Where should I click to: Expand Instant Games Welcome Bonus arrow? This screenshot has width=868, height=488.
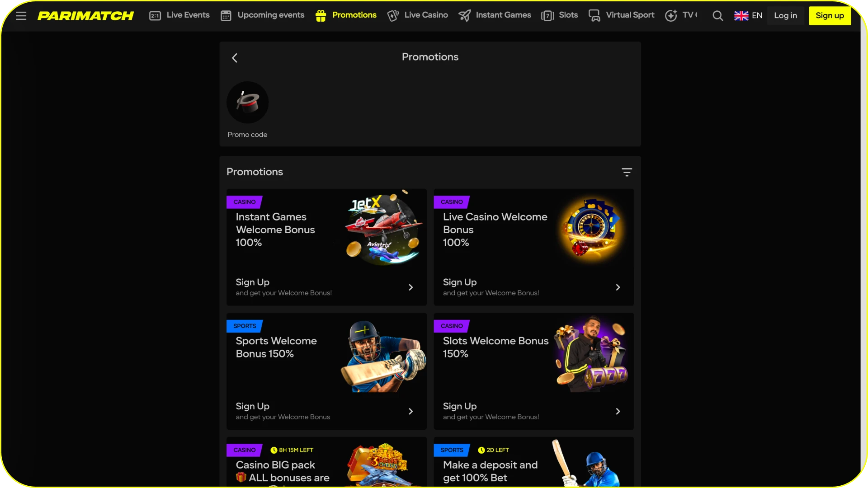[410, 287]
